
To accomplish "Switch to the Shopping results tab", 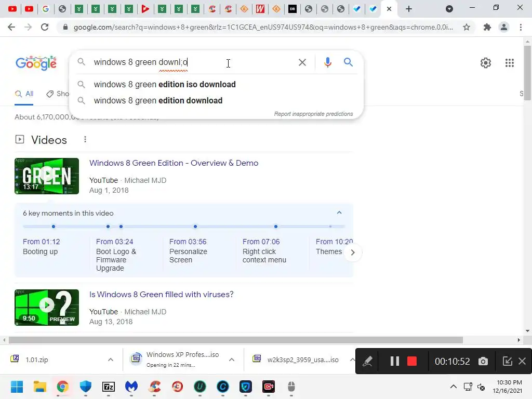I will tap(58, 94).
